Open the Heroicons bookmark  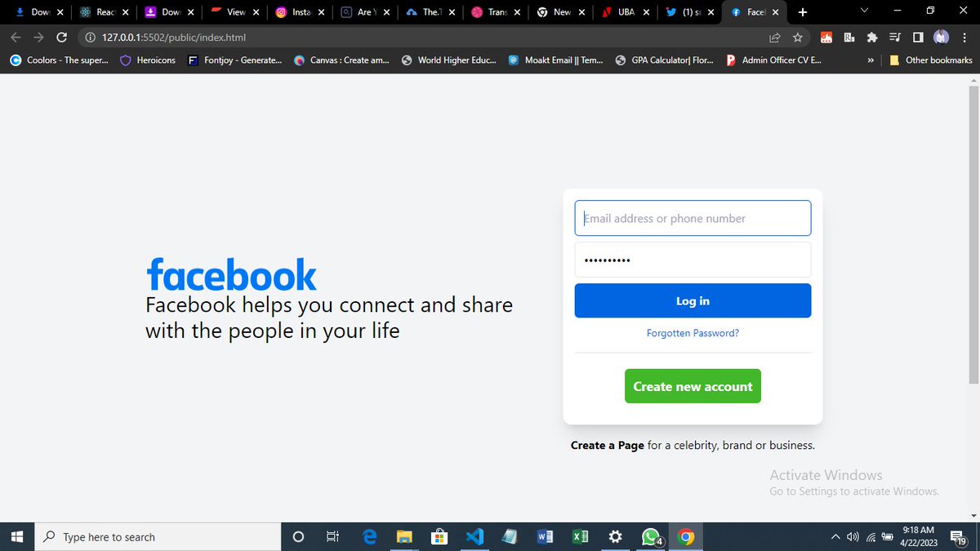(x=148, y=60)
